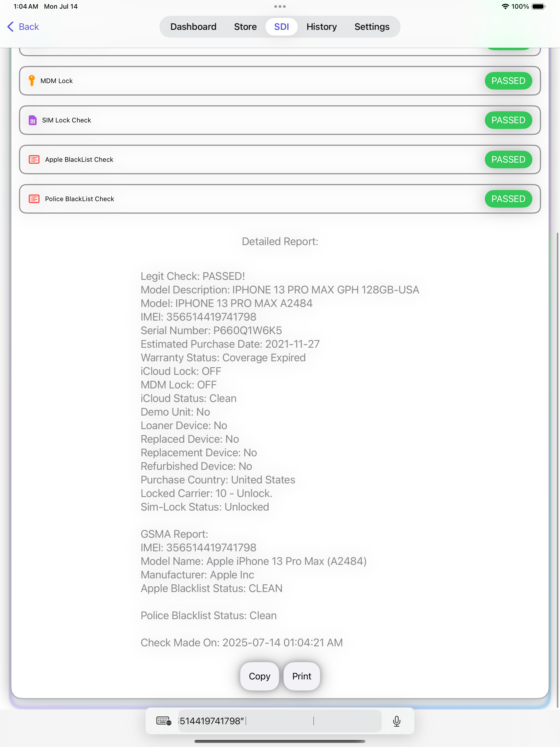This screenshot has height=747, width=560.
Task: Go to the Settings tab
Action: (372, 27)
